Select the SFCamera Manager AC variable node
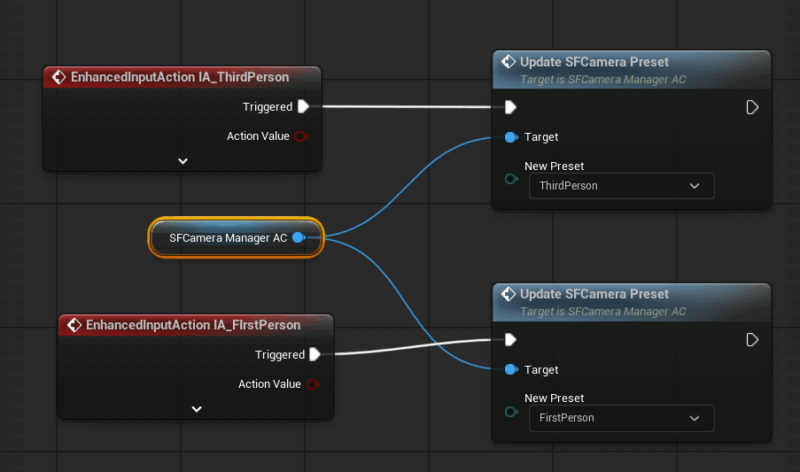Screen dimensions: 800x472 tap(227, 238)
